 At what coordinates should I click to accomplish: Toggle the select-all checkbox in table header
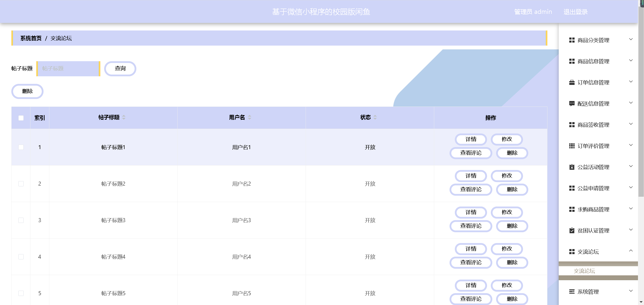coord(21,118)
